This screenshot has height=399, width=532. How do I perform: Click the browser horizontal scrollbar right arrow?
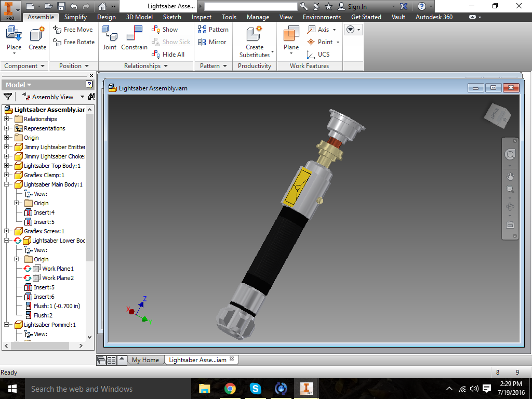coord(81,345)
